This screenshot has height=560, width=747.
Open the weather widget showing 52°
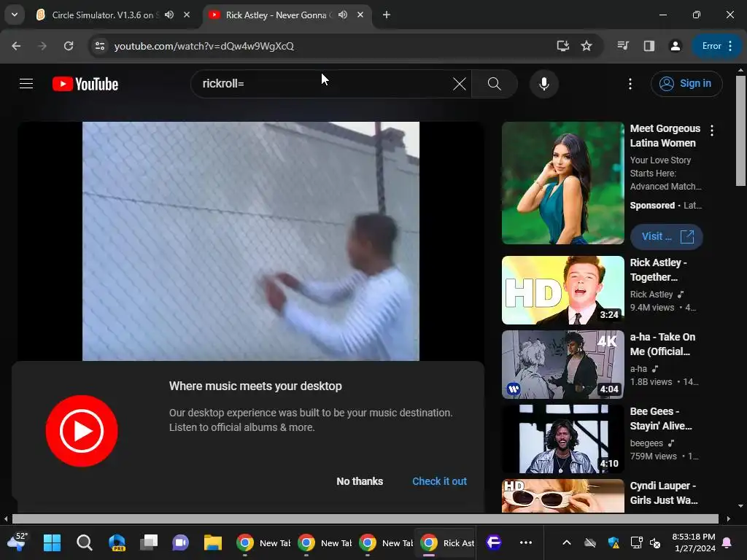click(18, 542)
